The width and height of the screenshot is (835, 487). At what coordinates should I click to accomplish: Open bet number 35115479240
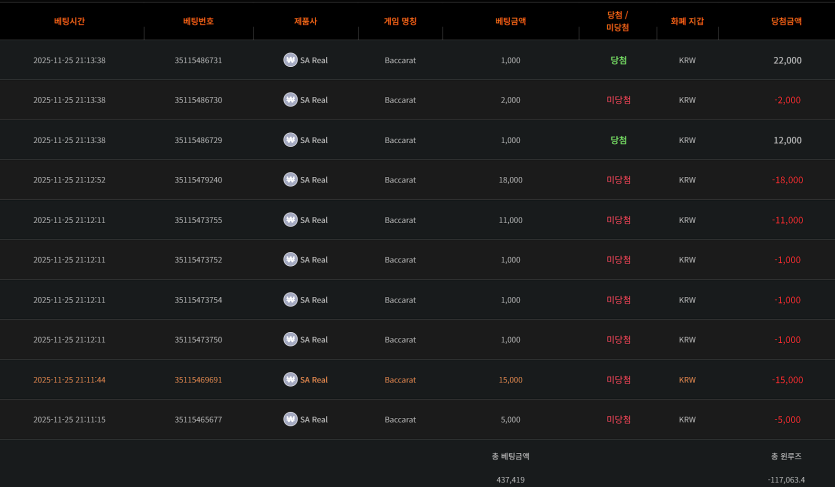[198, 180]
